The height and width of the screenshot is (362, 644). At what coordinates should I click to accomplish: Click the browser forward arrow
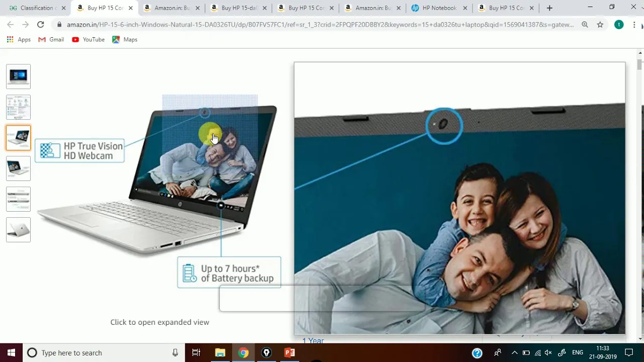25,25
